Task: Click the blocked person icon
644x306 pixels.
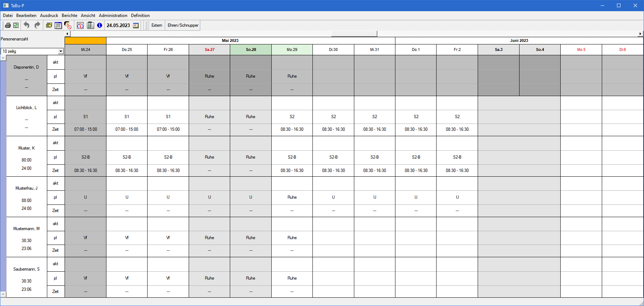Action: point(68,25)
